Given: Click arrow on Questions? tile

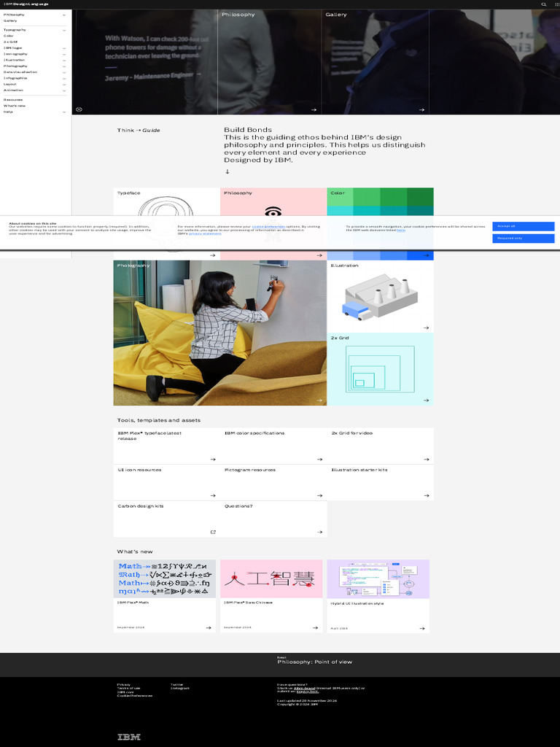Looking at the screenshot, I should click(x=319, y=532).
